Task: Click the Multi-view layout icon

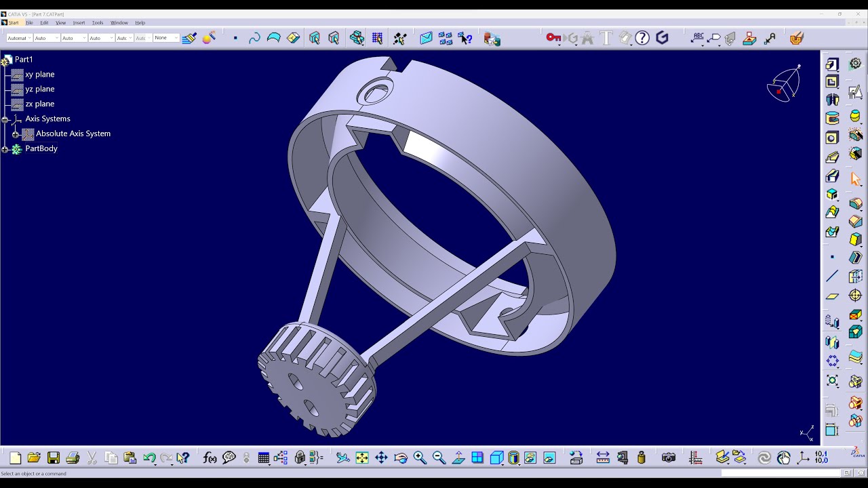Action: click(477, 458)
